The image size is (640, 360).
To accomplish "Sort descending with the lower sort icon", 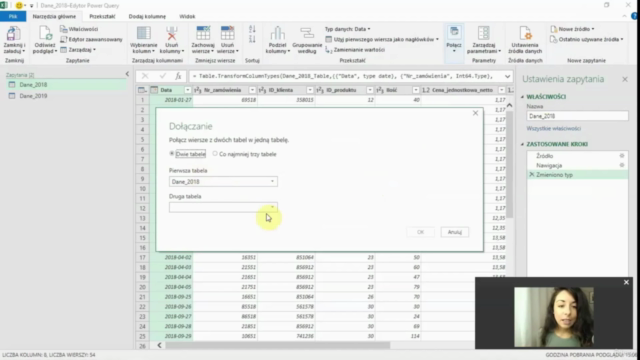I will [x=252, y=39].
